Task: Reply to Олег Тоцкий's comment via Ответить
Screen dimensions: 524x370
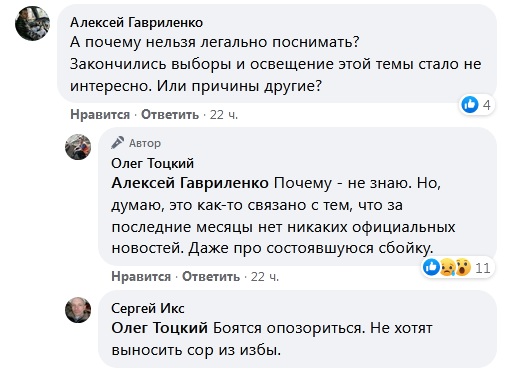Action: tap(211, 277)
